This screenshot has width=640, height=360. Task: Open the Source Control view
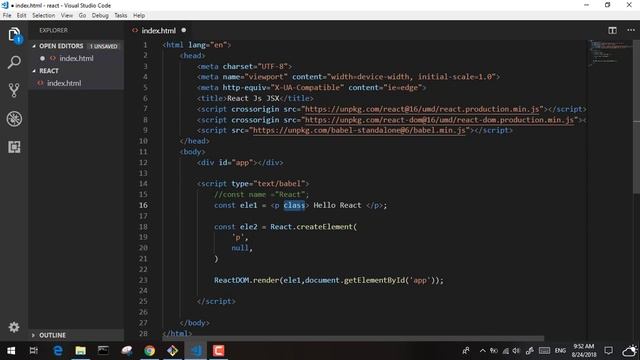(14, 90)
